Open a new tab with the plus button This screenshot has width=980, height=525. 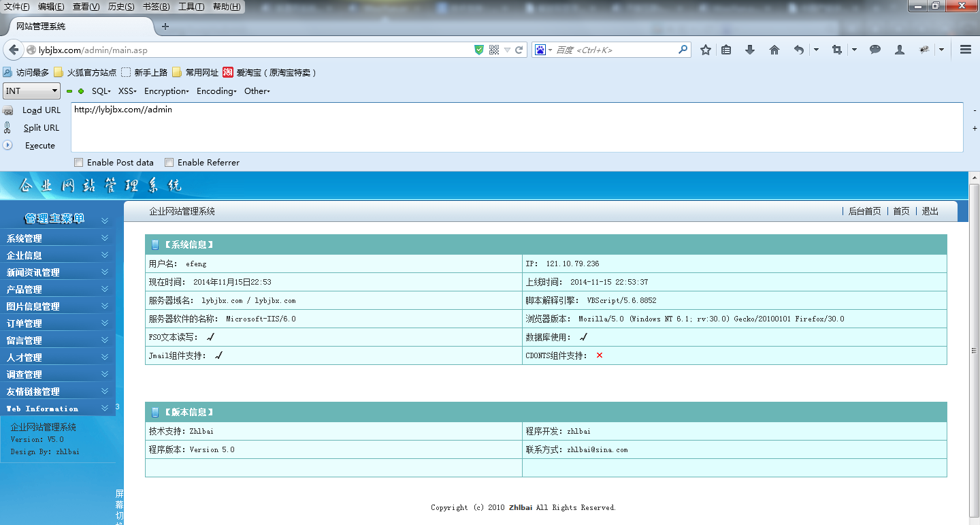pos(165,27)
